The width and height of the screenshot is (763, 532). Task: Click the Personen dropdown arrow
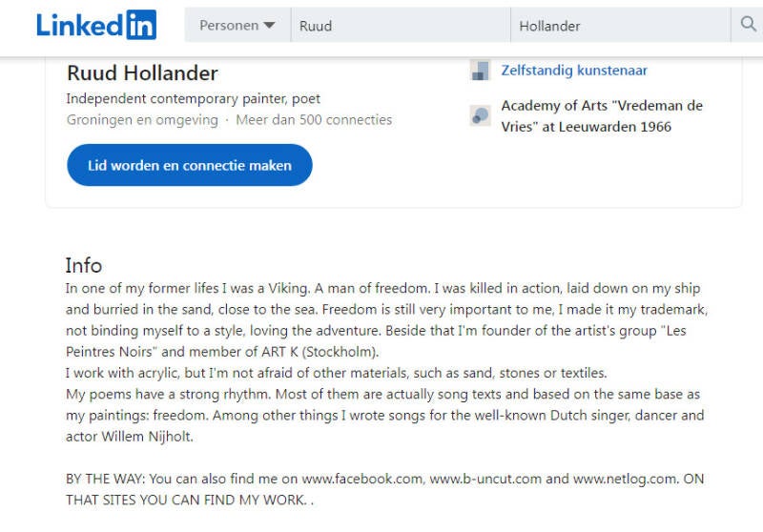(269, 26)
